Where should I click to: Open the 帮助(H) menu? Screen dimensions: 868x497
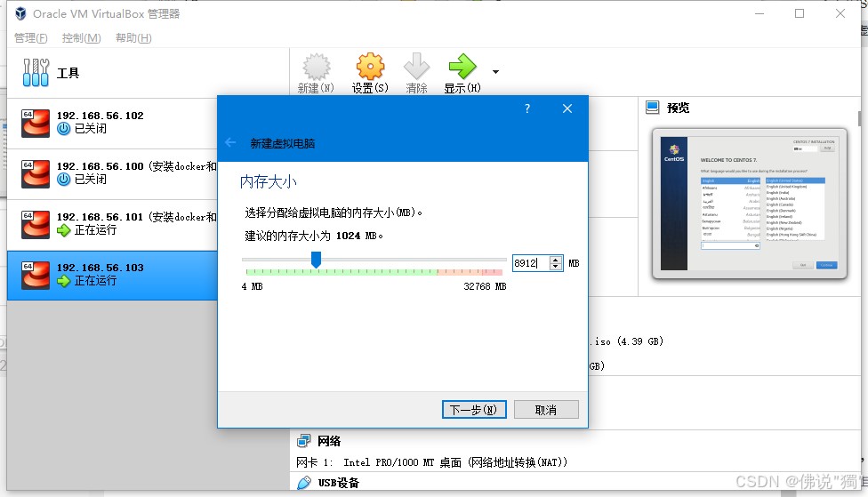click(x=133, y=37)
